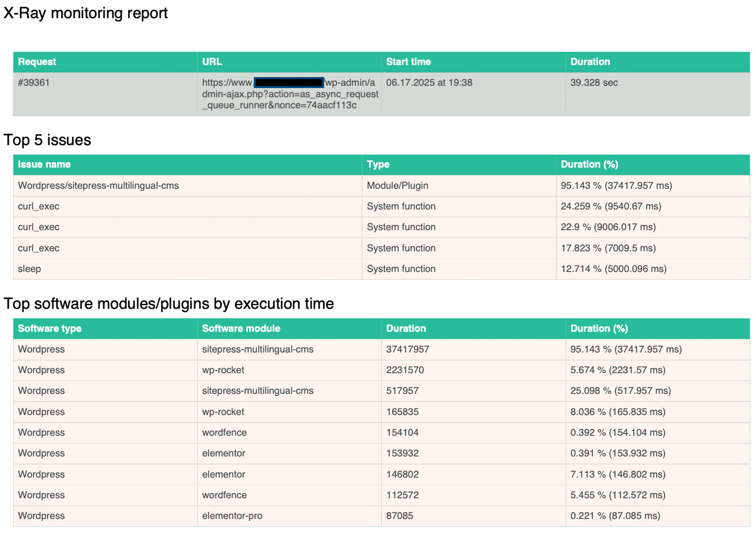Click elementor in the 153932 row
Viewport: 756px width, 533px height.
(224, 453)
